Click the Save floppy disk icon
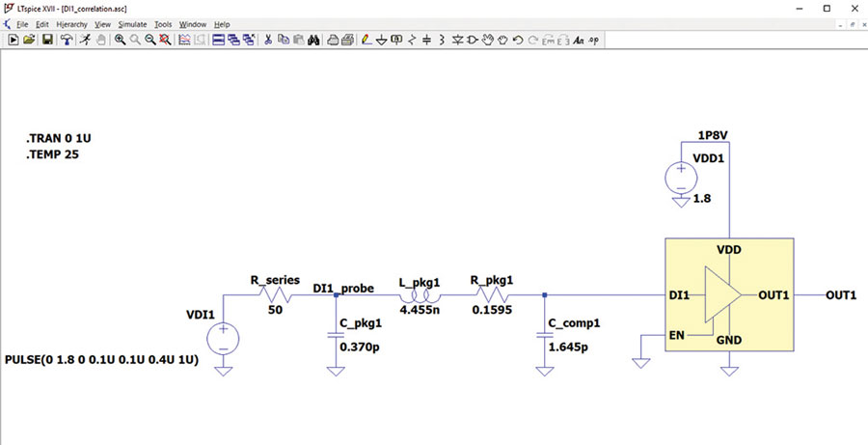 [x=47, y=40]
